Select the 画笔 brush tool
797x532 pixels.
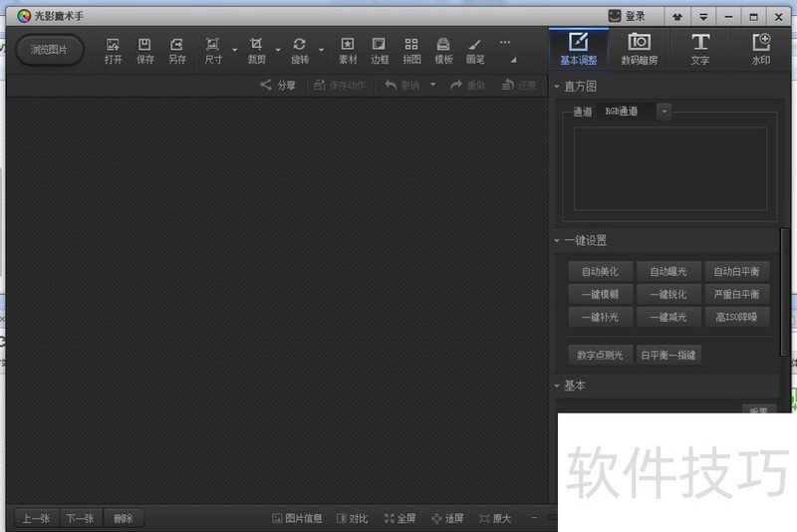(x=475, y=50)
